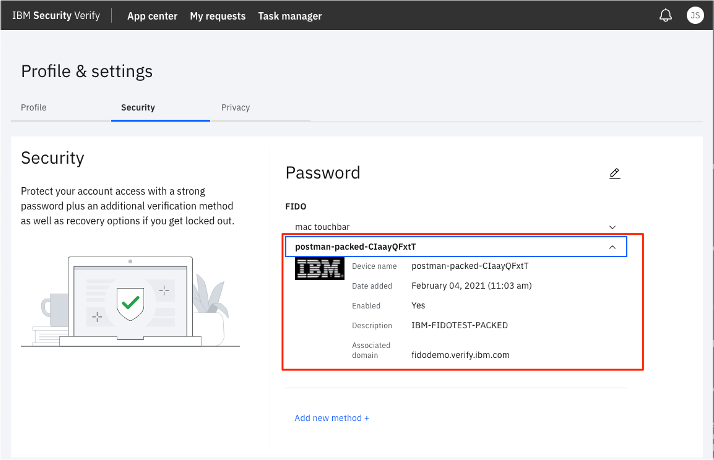The width and height of the screenshot is (714, 460).
Task: Open the JS user avatar menu
Action: point(695,15)
